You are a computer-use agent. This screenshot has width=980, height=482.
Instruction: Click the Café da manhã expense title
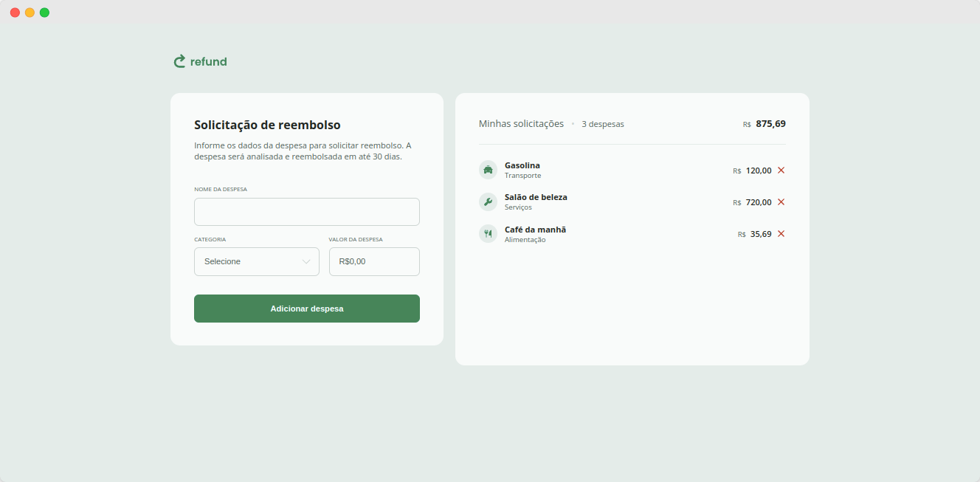tap(534, 229)
